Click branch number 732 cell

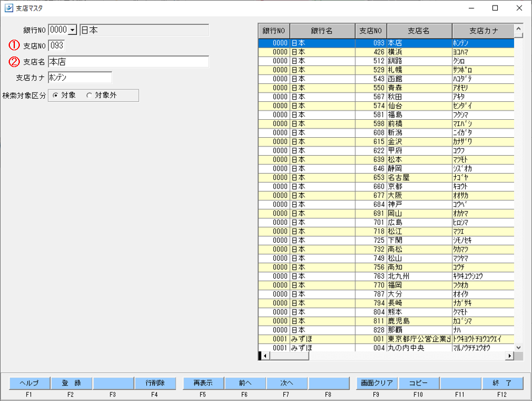(x=371, y=249)
